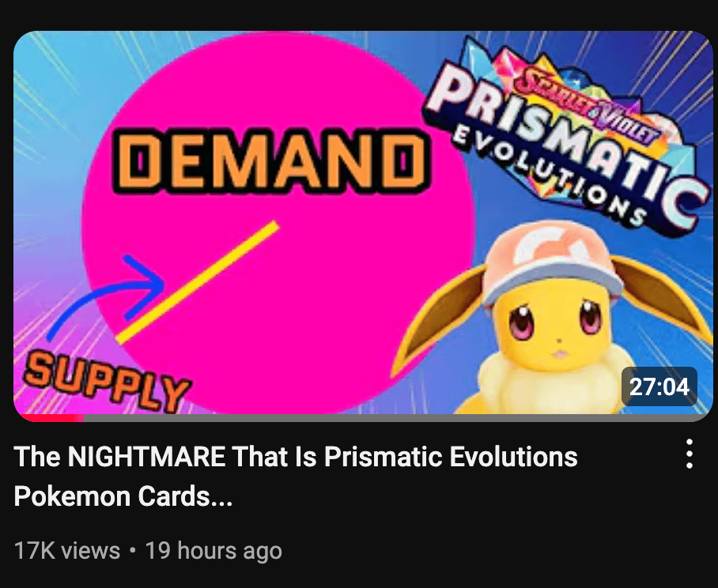Click the red watched progress bar segment
The width and height of the screenshot is (718, 588).
[x=51, y=418]
